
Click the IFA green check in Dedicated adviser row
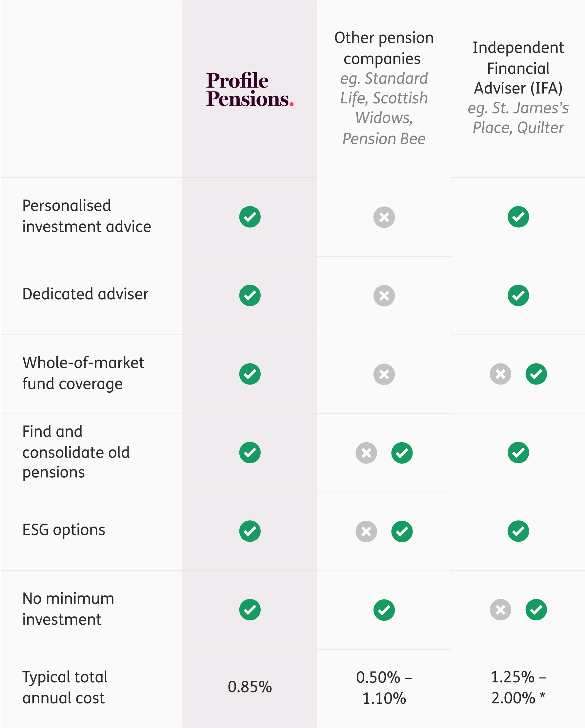click(518, 296)
